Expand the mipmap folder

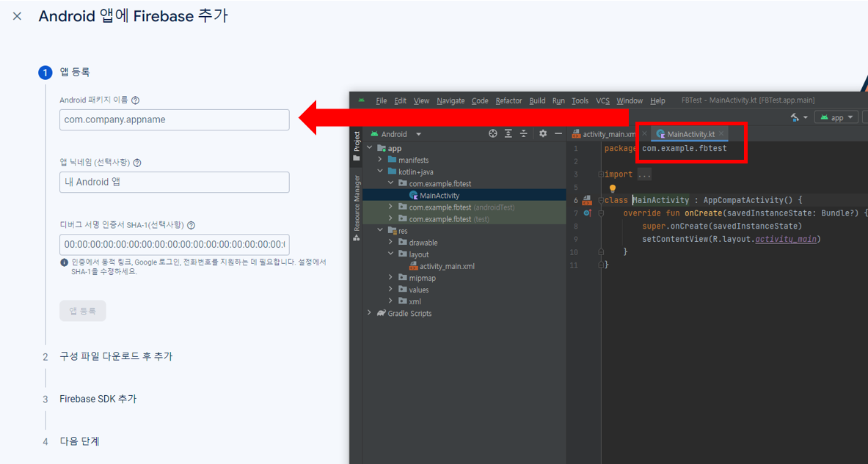point(390,278)
